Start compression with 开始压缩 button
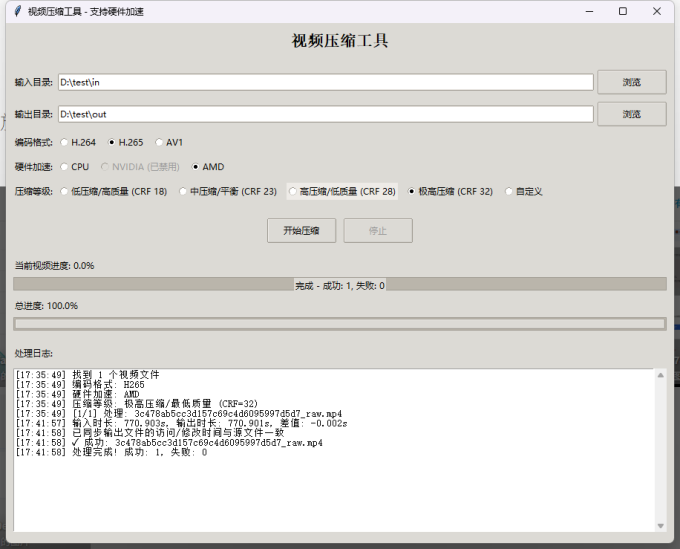Viewport: 680px width, 549px height. coord(301,231)
